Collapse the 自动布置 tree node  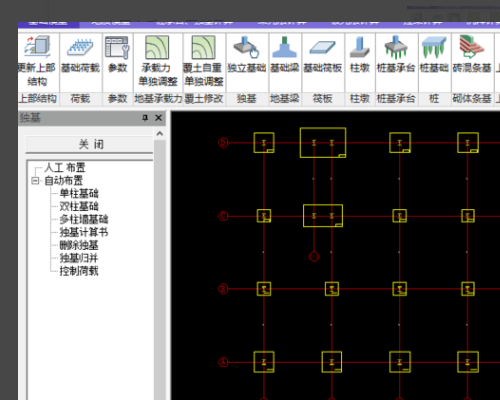point(35,181)
